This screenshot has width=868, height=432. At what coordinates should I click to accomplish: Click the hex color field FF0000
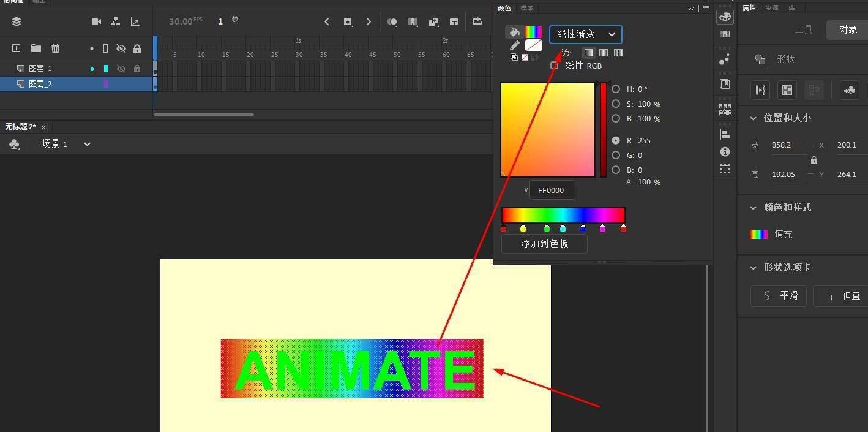(x=552, y=191)
